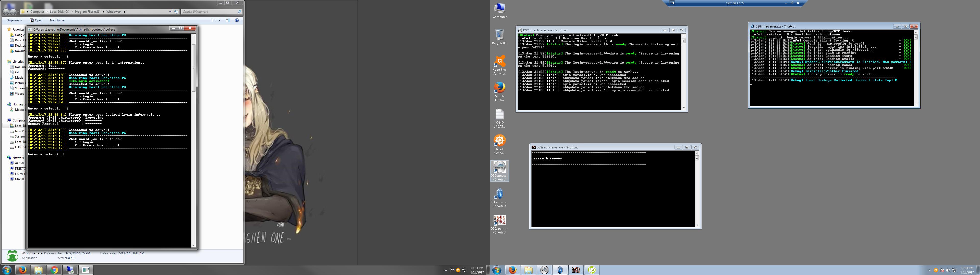The width and height of the screenshot is (980, 275).
Task: Click the Avast Free Antivirus desktop icon
Action: (x=499, y=61)
